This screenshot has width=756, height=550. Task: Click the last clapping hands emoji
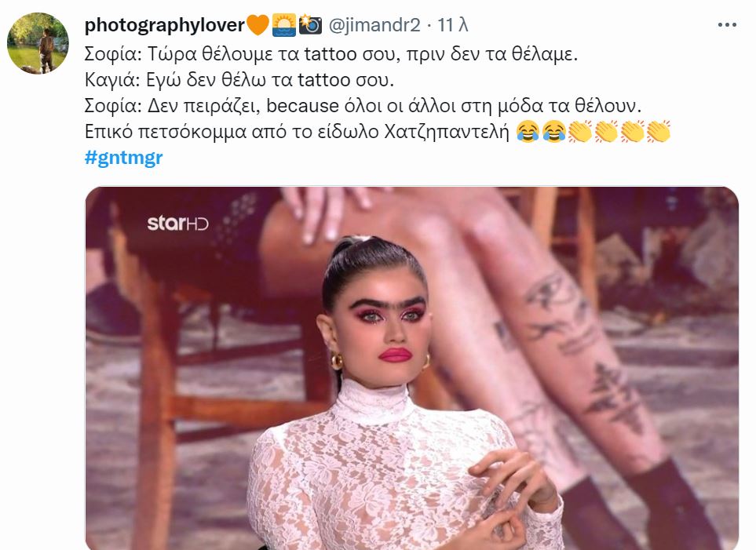pos(658,132)
